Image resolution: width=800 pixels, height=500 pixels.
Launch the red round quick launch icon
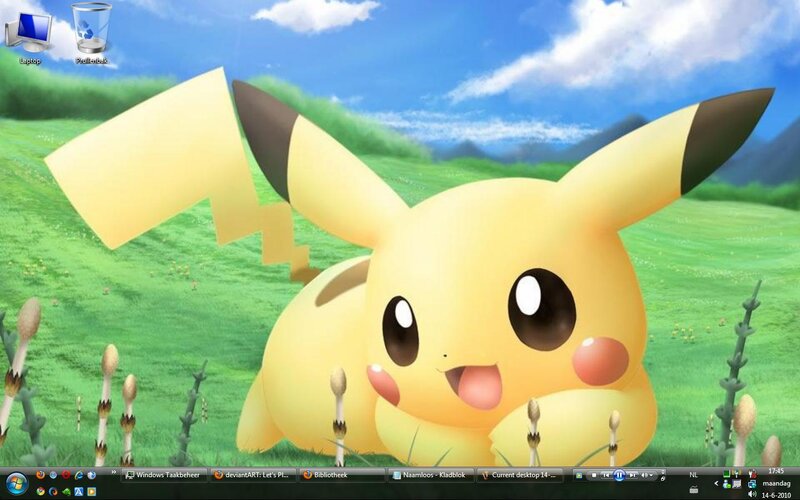pos(66,474)
